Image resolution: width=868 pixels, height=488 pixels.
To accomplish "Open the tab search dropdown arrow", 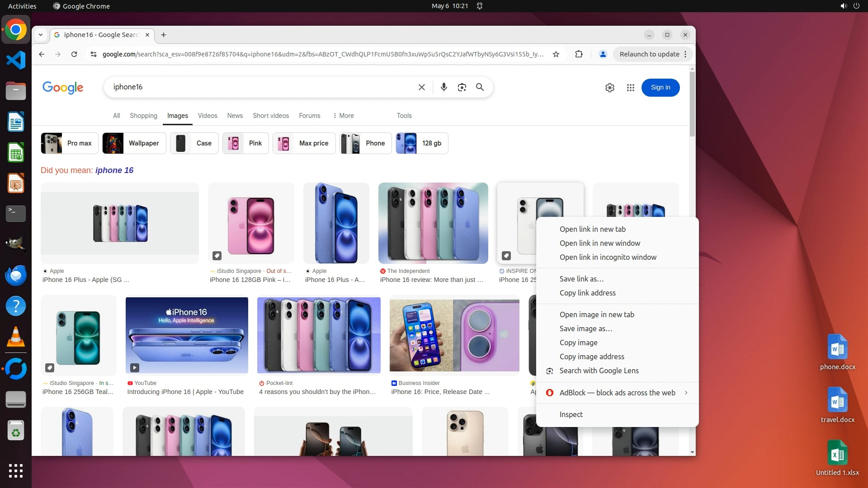I will (x=41, y=35).
